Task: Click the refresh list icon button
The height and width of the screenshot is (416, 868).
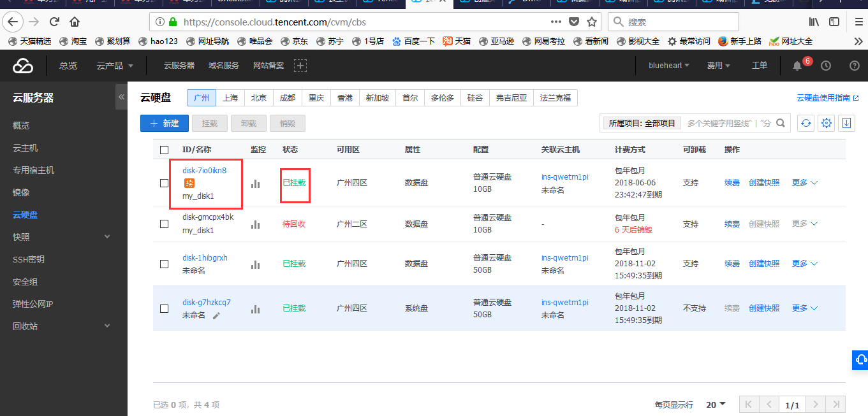Action: coord(806,123)
